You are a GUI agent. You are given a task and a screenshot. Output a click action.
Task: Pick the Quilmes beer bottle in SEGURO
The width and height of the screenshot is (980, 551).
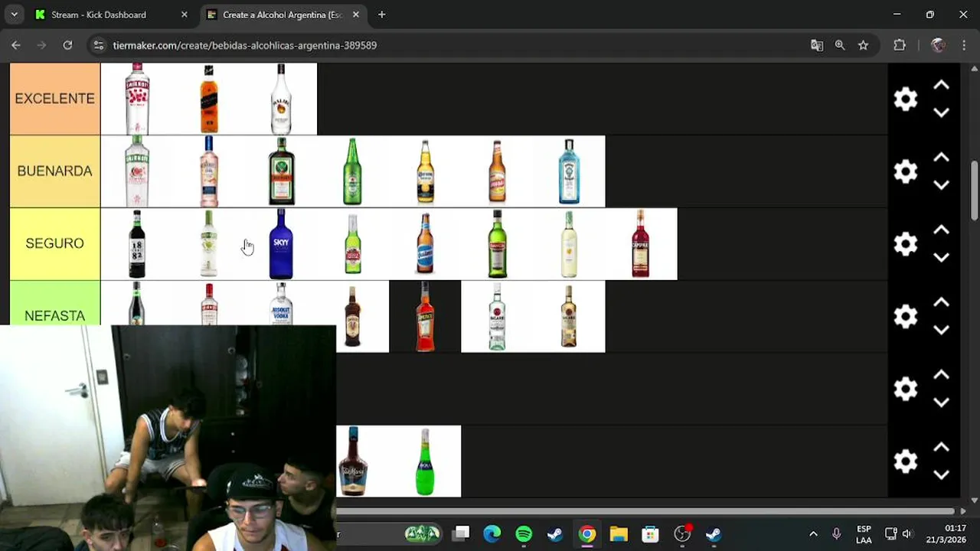425,244
